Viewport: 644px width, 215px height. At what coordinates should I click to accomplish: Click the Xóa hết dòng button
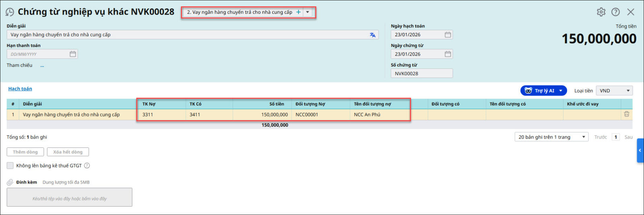68,152
